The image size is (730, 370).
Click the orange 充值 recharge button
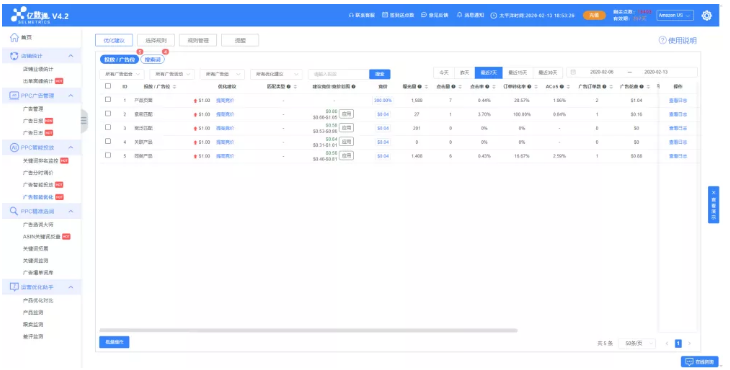[x=594, y=15]
